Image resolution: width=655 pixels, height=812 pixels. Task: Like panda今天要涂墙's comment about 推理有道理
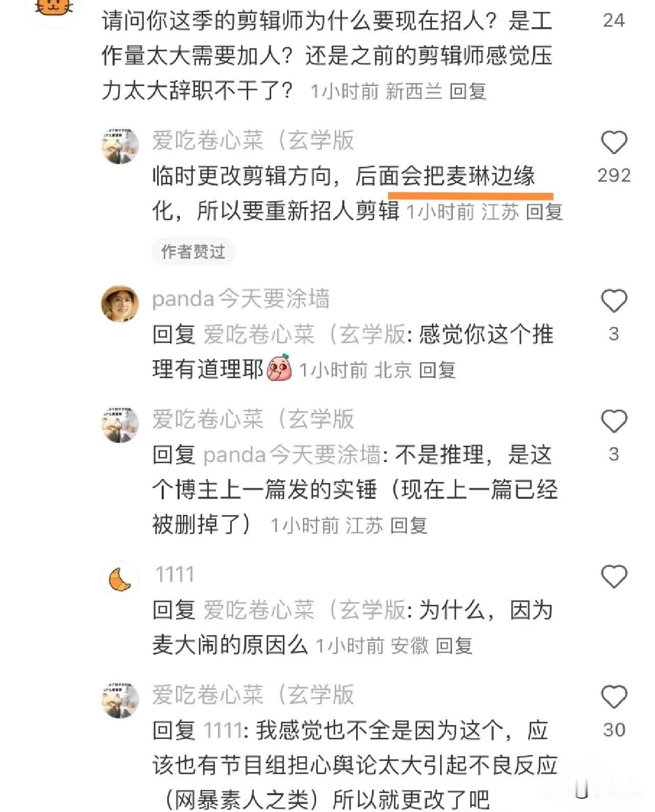[614, 300]
